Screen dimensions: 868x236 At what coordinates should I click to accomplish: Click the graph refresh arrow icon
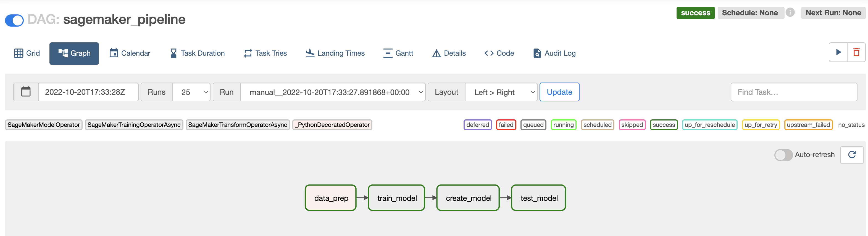851,155
